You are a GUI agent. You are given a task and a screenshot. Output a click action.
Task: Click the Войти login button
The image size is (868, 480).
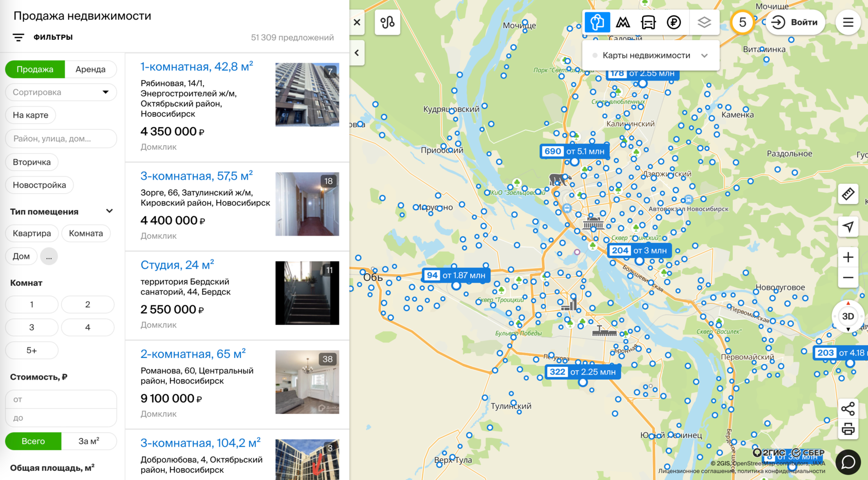coord(795,22)
